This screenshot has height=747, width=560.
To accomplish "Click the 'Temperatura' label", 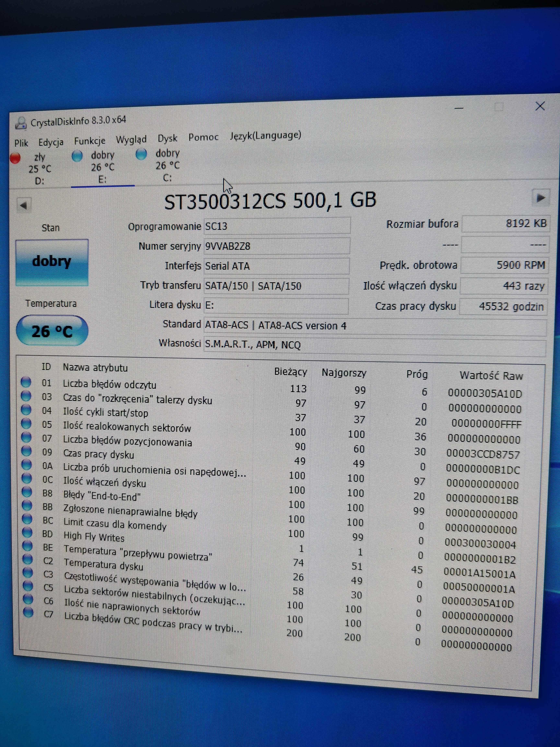I will 51,304.
